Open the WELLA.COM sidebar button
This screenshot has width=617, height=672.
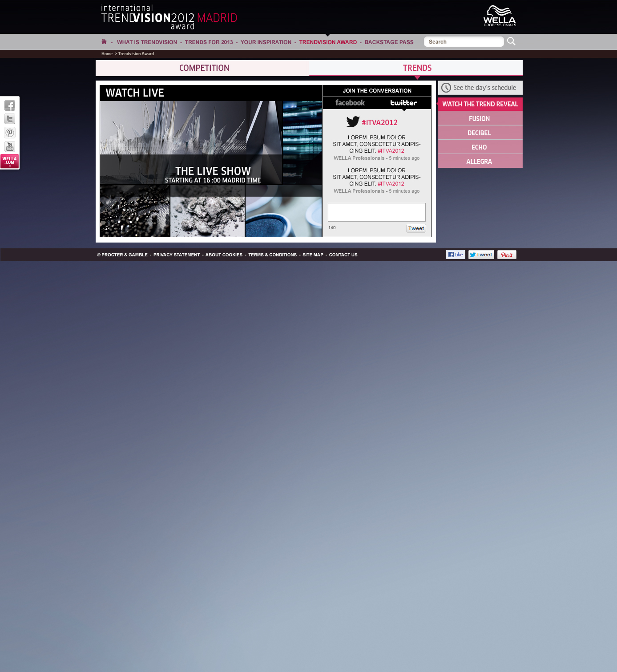click(x=10, y=161)
